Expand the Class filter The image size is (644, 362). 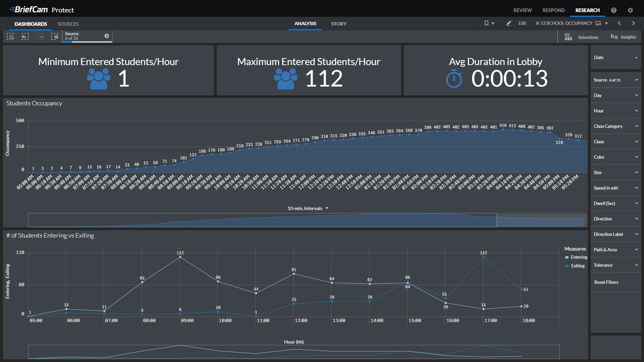click(616, 142)
